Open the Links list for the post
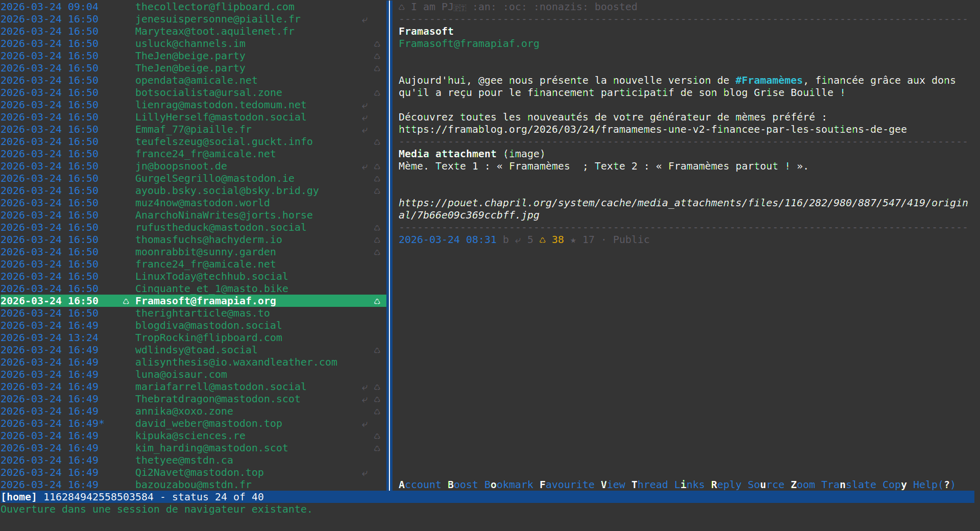Viewport: 980px width, 531px height. click(x=689, y=485)
